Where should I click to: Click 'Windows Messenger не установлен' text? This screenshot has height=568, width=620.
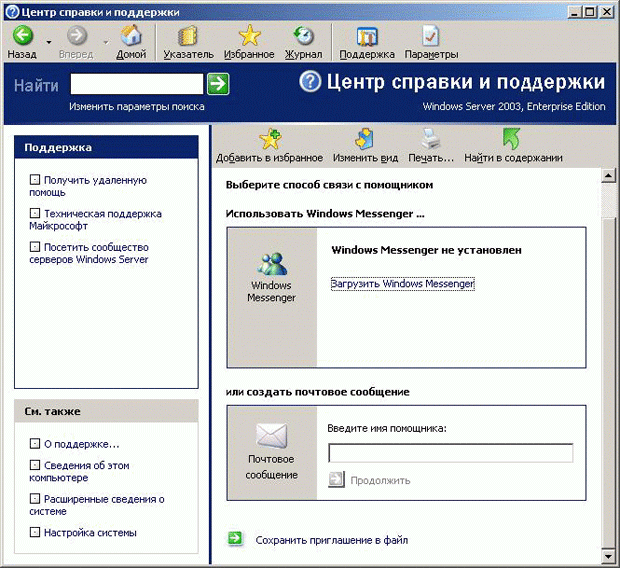click(x=426, y=250)
